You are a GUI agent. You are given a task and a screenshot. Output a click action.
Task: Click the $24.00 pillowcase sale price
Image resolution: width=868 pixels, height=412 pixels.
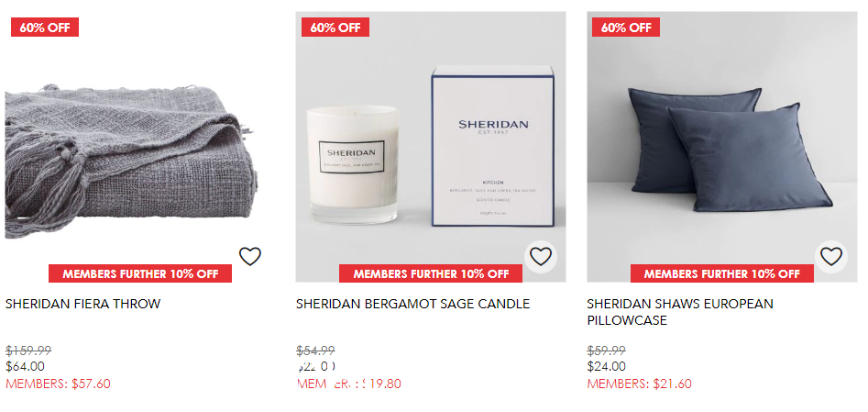[x=606, y=366]
